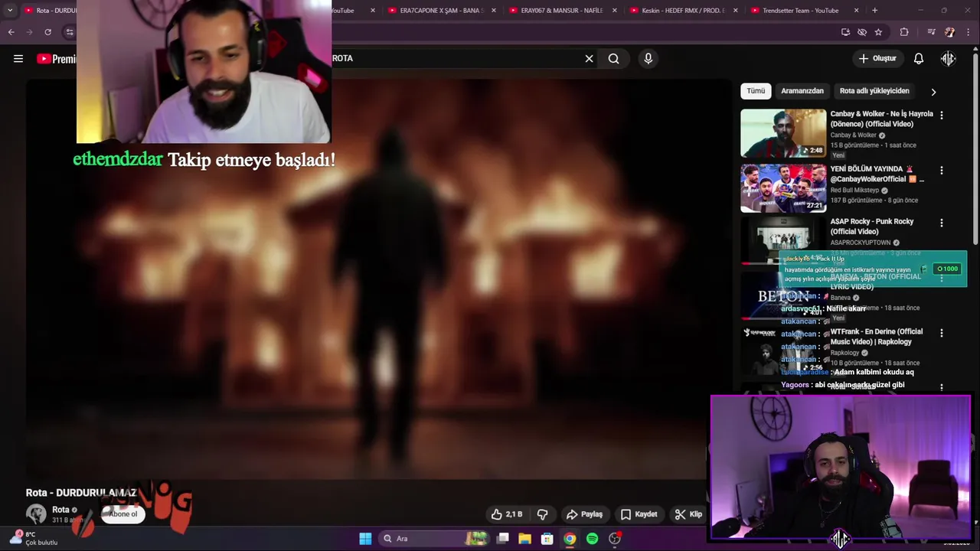The image size is (980, 551).
Task: Open Microsoft Store from taskbar
Action: click(x=547, y=539)
